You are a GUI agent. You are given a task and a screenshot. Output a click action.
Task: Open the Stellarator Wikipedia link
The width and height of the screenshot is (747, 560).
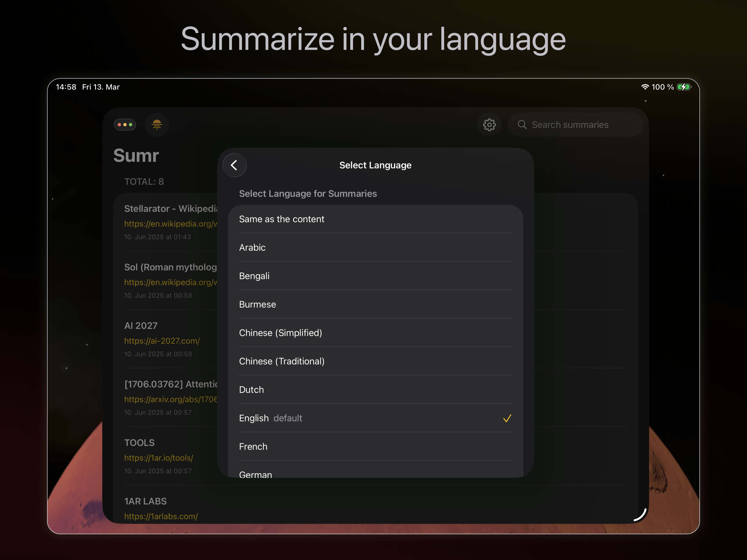click(x=171, y=224)
